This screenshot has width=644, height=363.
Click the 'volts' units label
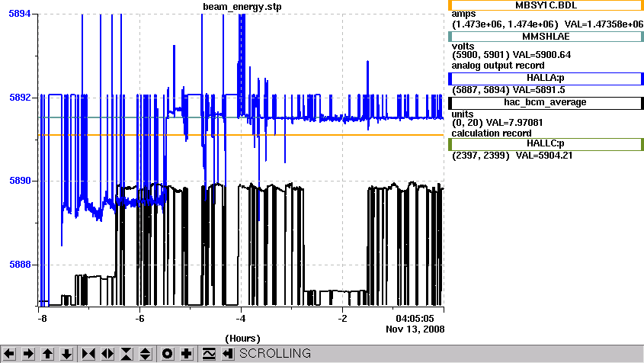point(463,47)
